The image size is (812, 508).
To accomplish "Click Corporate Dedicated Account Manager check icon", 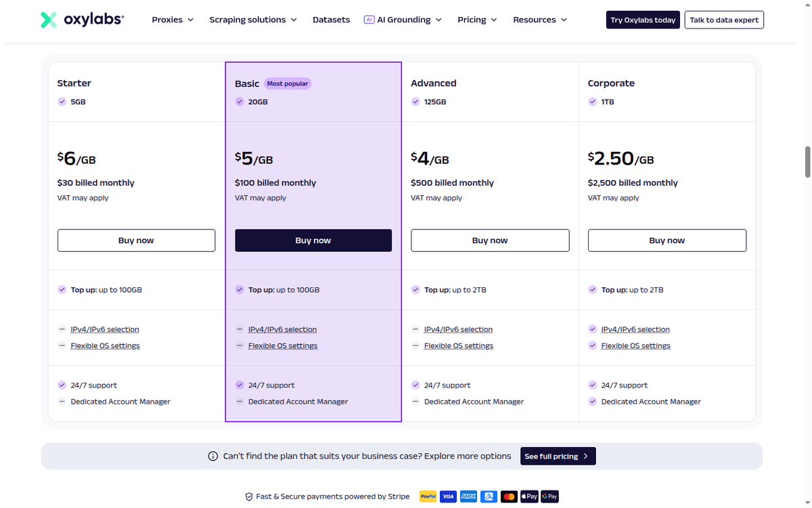I will pyautogui.click(x=592, y=402).
